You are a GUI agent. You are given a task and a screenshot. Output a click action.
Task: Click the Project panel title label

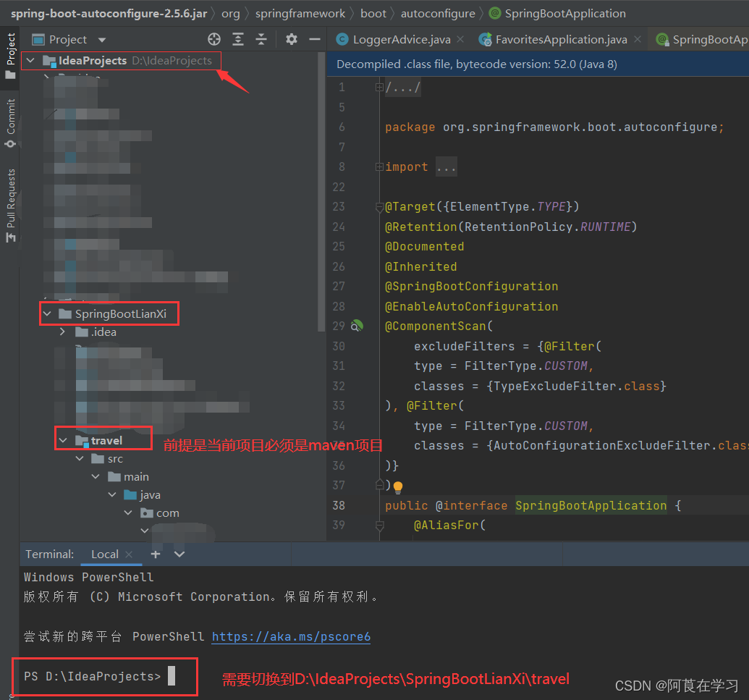click(68, 40)
